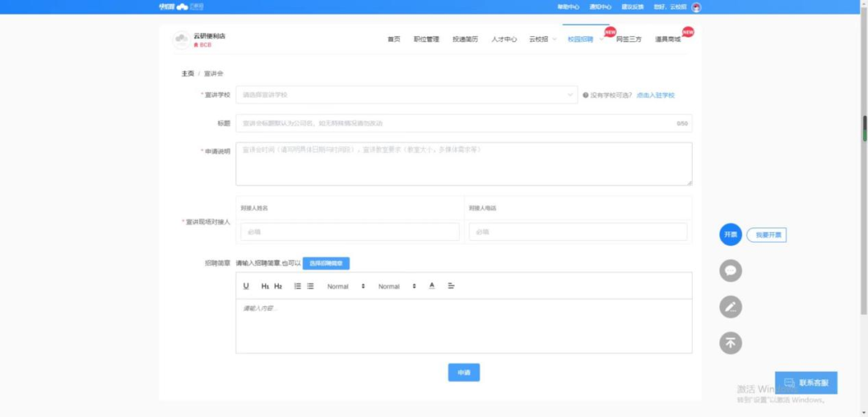Click the chat bubble floating icon
This screenshot has height=417, width=868.
tap(730, 271)
